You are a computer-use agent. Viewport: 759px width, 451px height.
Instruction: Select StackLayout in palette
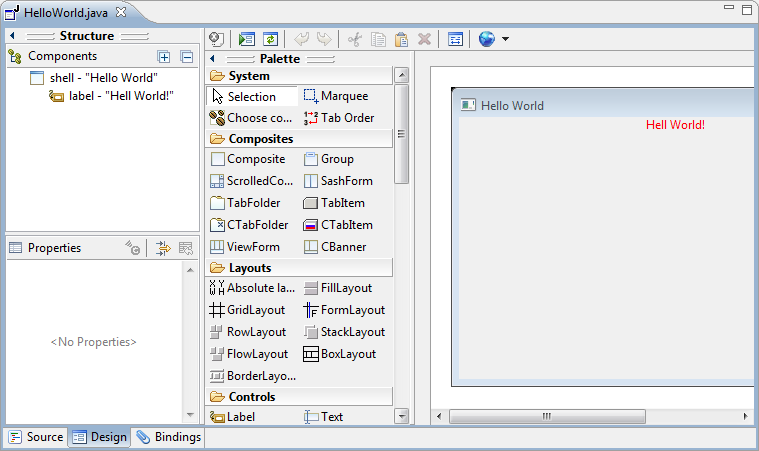point(344,332)
